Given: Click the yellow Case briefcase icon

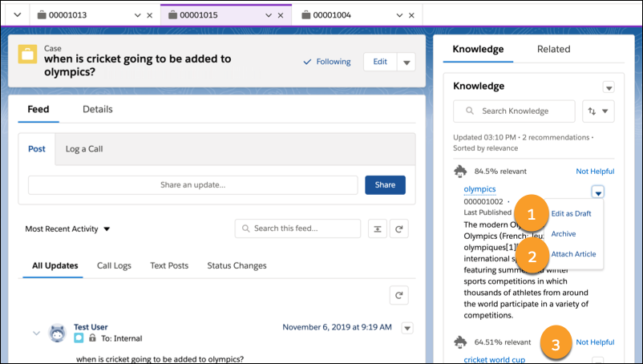Looking at the screenshot, I should pos(27,54).
